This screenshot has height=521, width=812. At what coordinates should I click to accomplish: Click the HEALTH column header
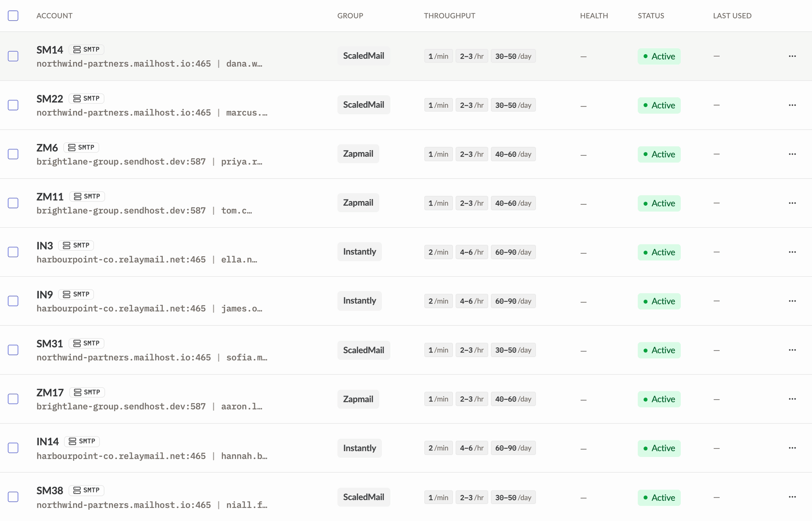point(594,16)
